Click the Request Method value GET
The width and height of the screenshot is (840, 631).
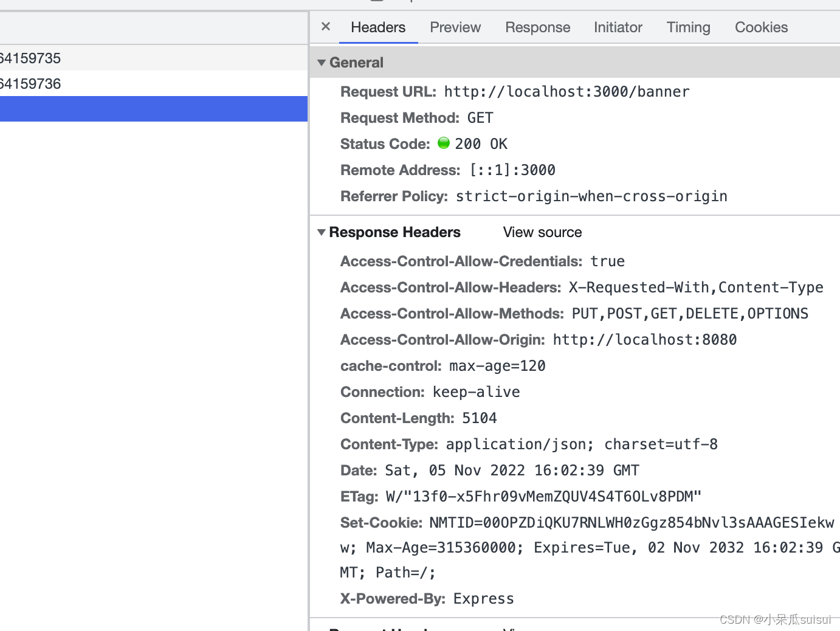tap(480, 118)
